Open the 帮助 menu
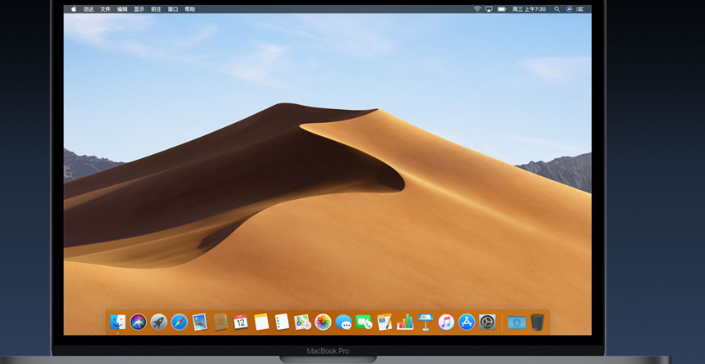705x364 pixels. [190, 9]
